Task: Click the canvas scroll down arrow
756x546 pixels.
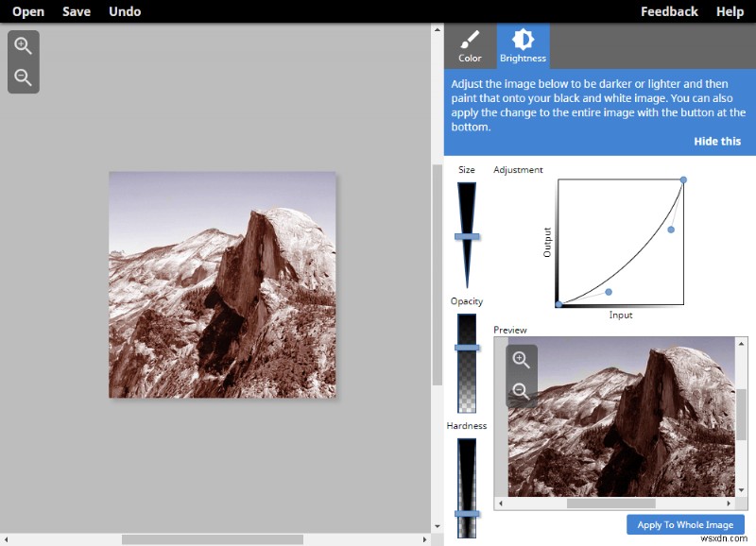Action: tap(437, 526)
